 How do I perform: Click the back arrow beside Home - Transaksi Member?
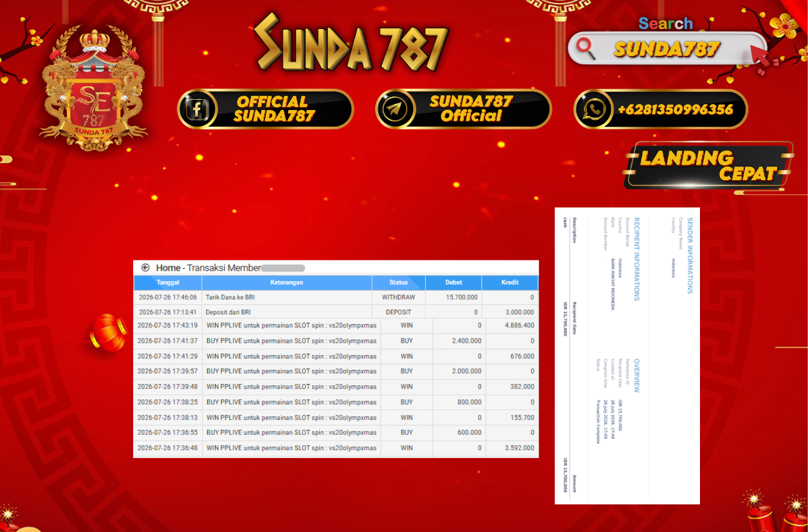[145, 268]
